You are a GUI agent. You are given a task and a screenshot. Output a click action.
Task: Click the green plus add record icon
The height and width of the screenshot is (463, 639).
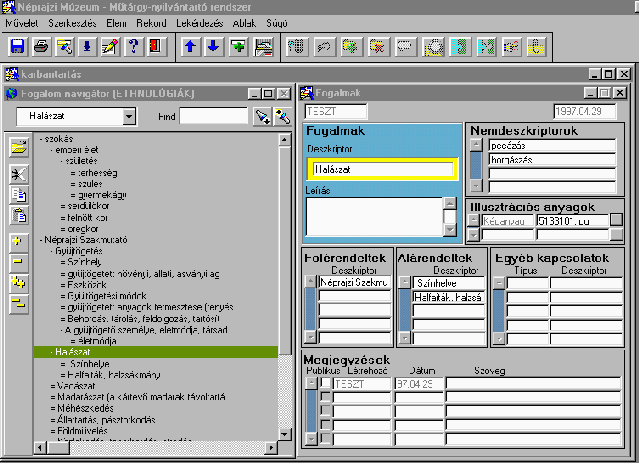tap(239, 46)
